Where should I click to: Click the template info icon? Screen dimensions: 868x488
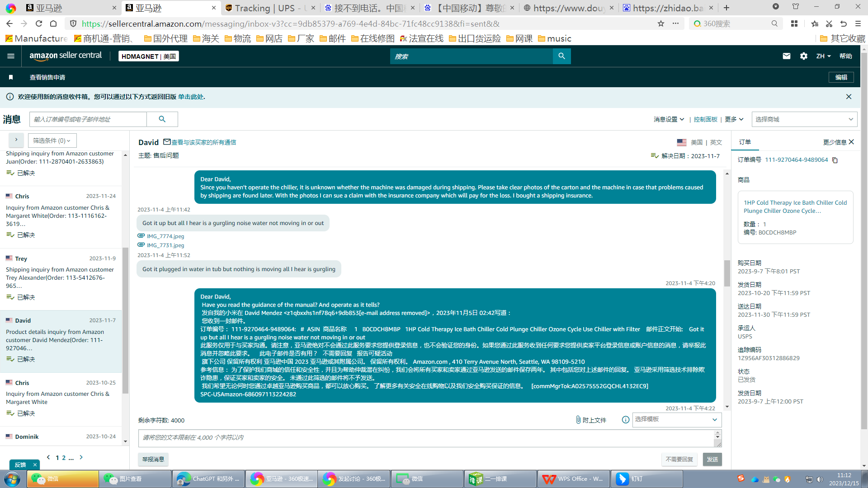click(x=626, y=420)
